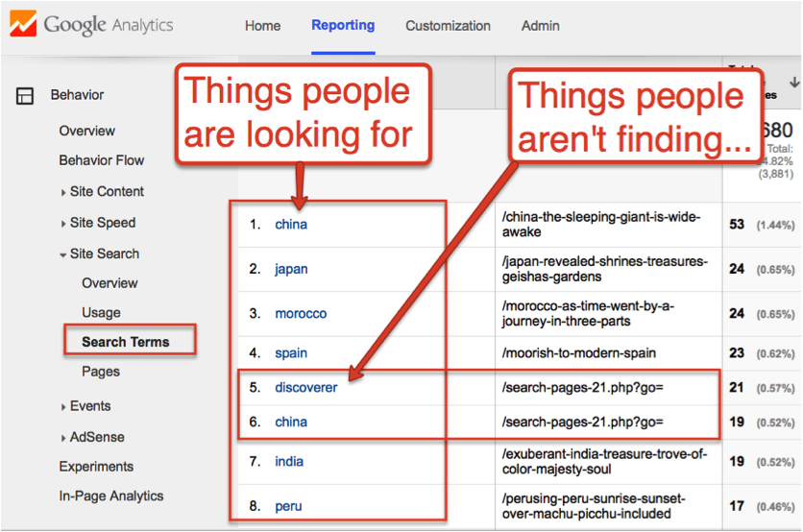Click the sort descending arrow in column header
Viewport: 803px width, 532px height.
click(x=794, y=82)
